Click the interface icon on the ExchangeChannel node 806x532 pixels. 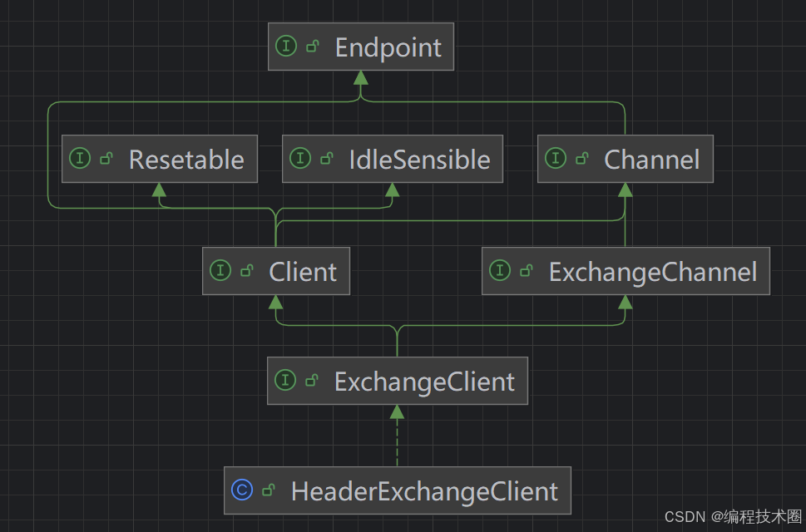pos(500,270)
